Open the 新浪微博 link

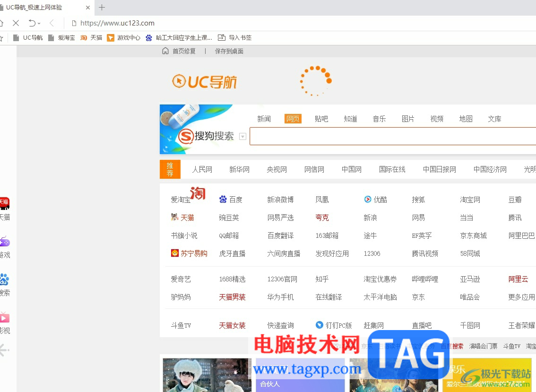tap(280, 200)
